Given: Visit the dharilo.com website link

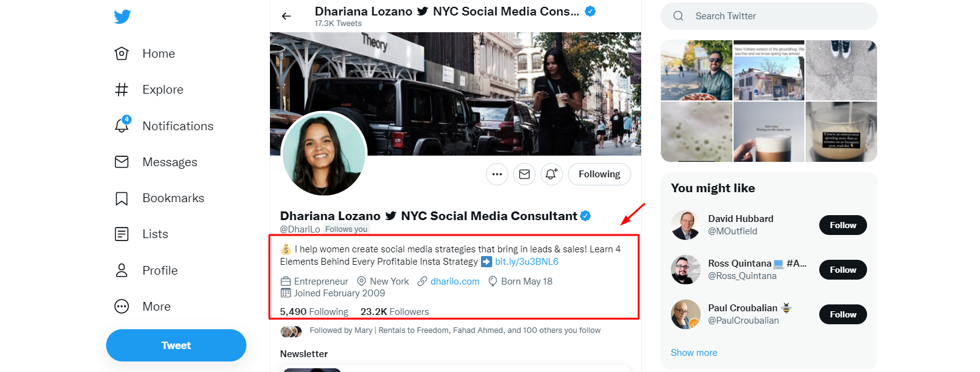Looking at the screenshot, I should (455, 281).
